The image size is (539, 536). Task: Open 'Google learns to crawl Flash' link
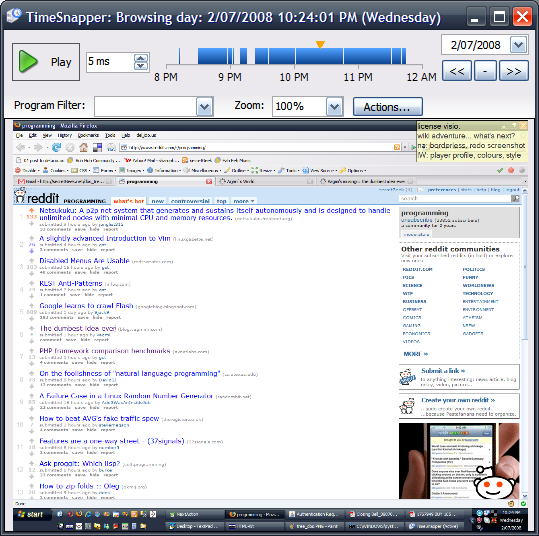[x=86, y=306]
